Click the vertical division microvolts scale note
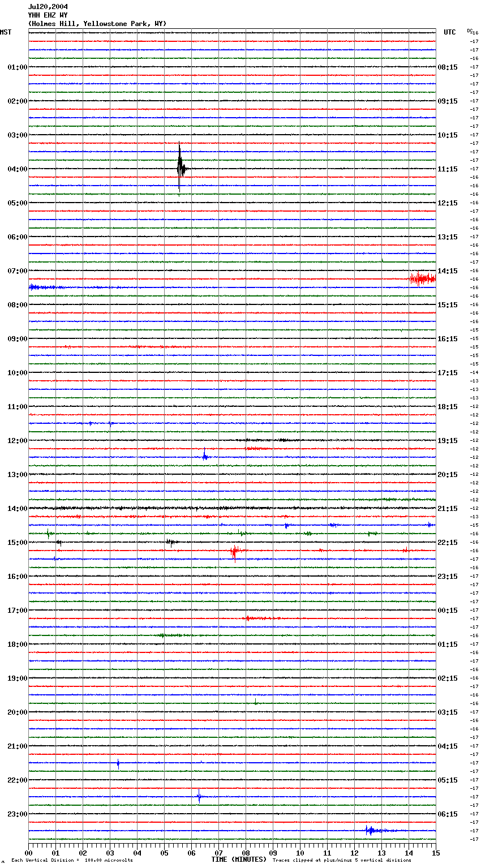This screenshot has width=481, height=868. (x=72, y=861)
